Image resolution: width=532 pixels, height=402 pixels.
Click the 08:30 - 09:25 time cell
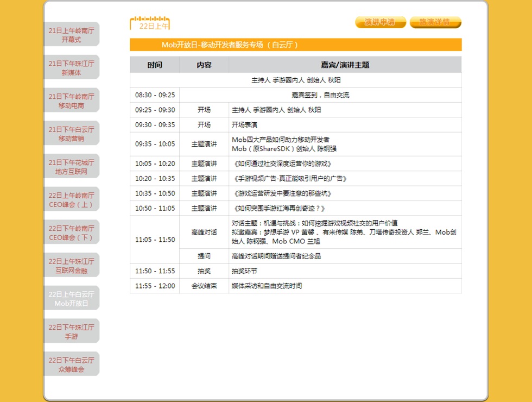(x=155, y=95)
